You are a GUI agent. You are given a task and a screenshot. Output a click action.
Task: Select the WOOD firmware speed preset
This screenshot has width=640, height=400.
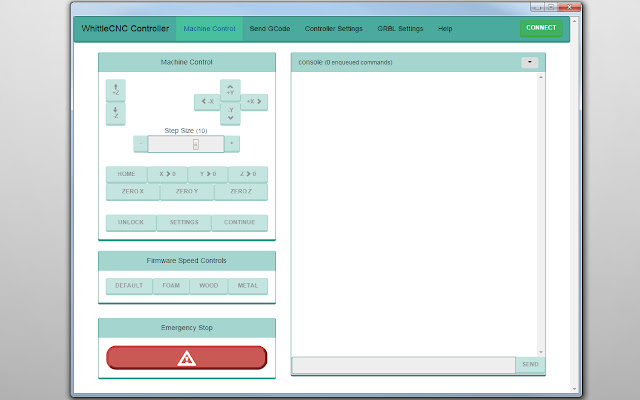208,286
